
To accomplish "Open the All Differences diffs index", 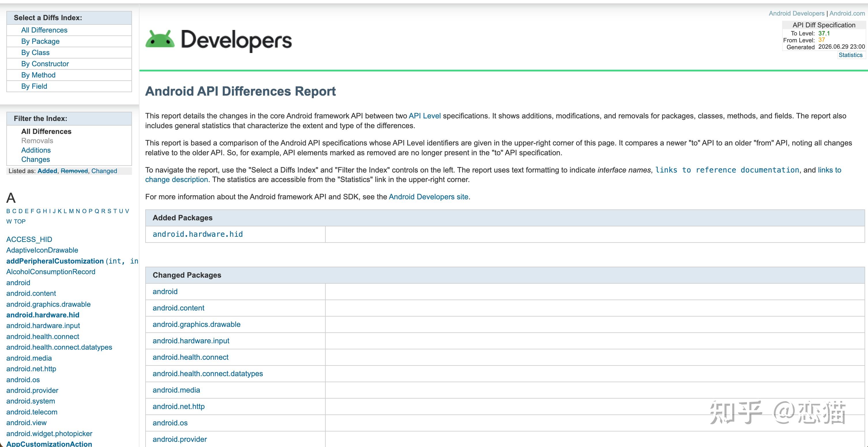I will 44,30.
